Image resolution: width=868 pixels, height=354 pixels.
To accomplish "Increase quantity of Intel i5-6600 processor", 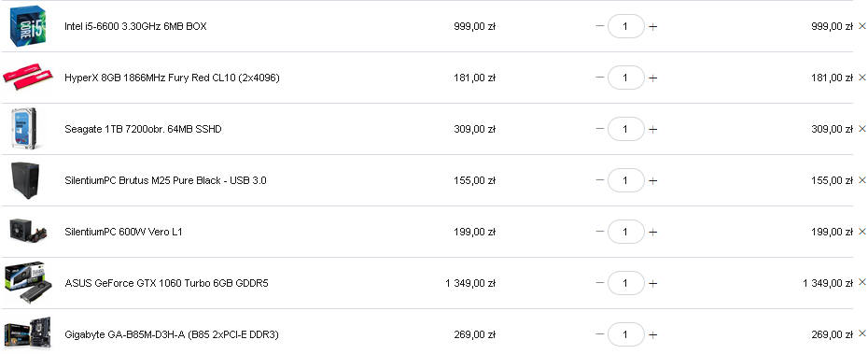I will click(x=653, y=26).
